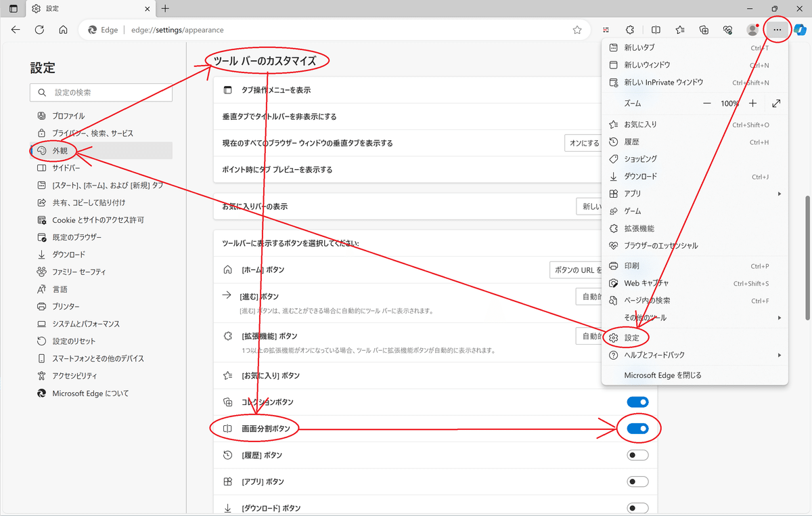
Task: Open 設定のリセット section
Action: [x=101, y=341]
